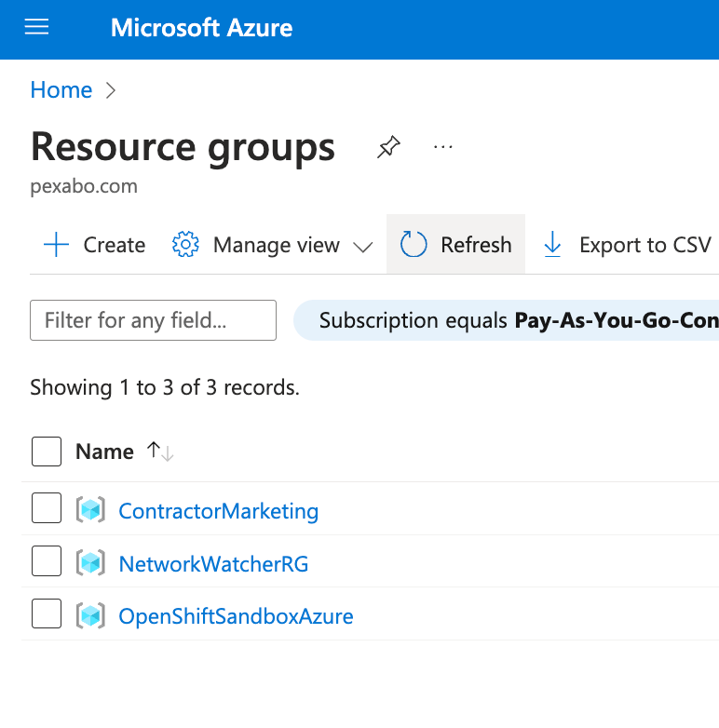Image resolution: width=719 pixels, height=728 pixels.
Task: Expand the Manage view dropdown chevron
Action: pos(362,247)
